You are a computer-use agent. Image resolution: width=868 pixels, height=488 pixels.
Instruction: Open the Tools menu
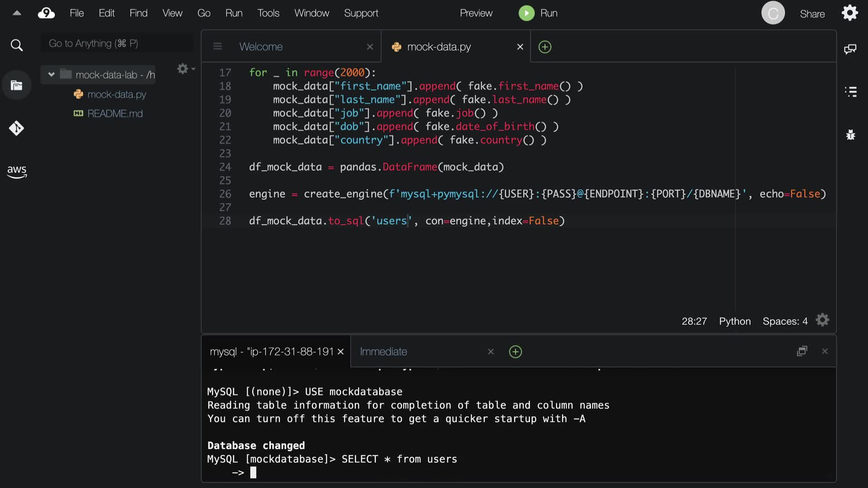268,13
